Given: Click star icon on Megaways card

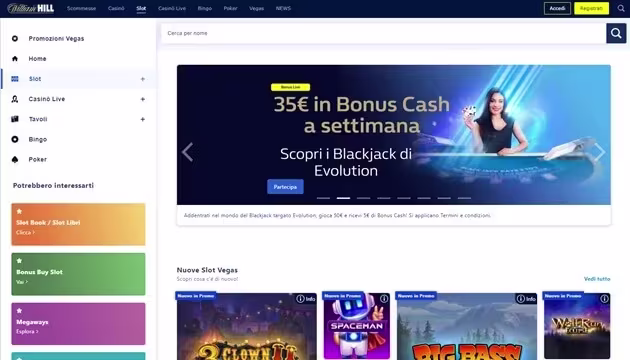Looking at the screenshot, I should coord(19,311).
